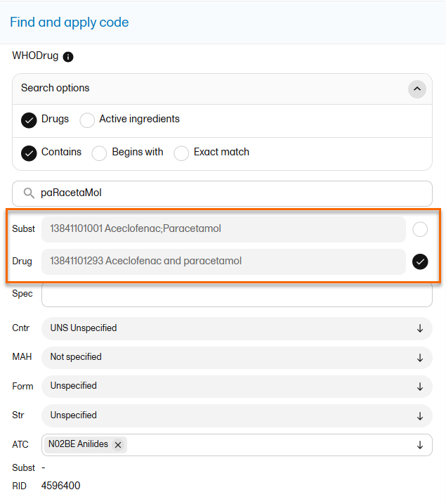Select the Subst row radio button
The width and height of the screenshot is (446, 504).
tap(420, 229)
